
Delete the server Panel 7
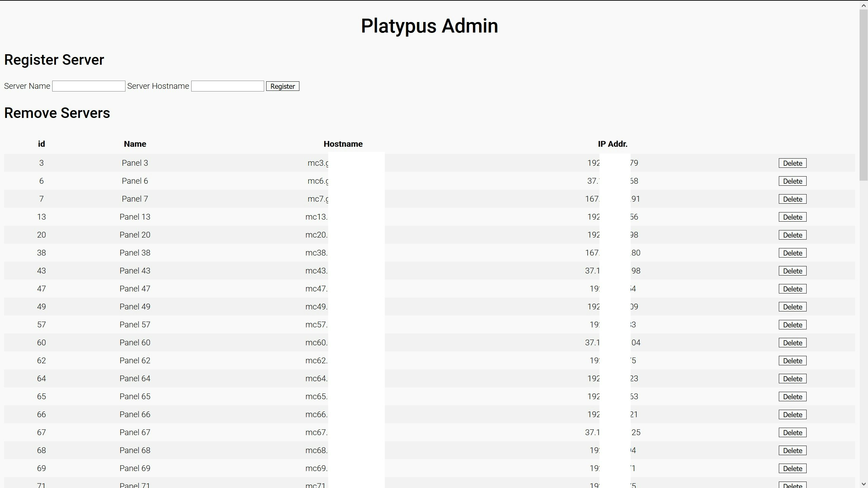click(x=792, y=199)
